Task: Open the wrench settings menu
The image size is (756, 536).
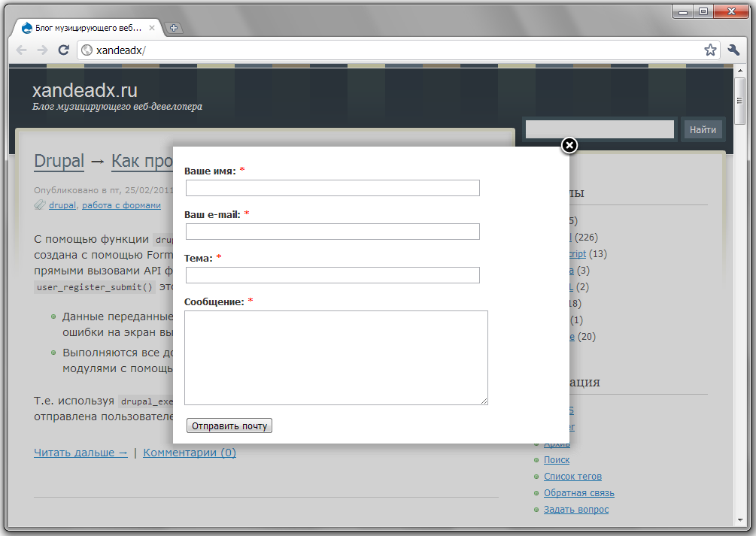Action: (x=734, y=50)
